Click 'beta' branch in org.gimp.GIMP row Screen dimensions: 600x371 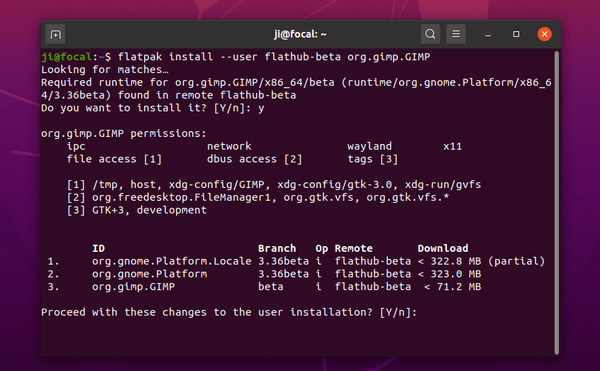pos(271,286)
